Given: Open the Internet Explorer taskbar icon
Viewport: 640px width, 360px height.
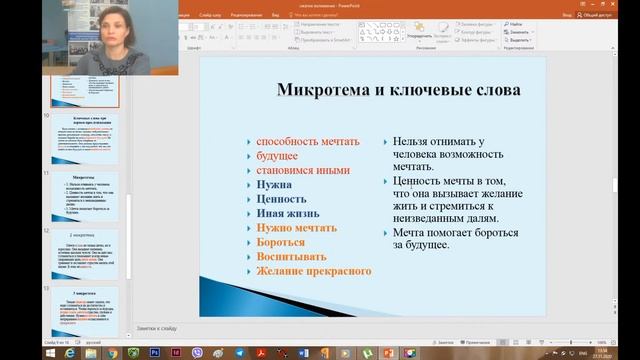Looking at the screenshot, I should tap(70, 353).
